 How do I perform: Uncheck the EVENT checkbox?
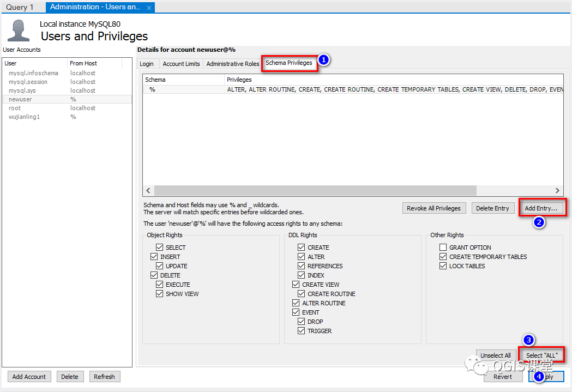point(296,312)
